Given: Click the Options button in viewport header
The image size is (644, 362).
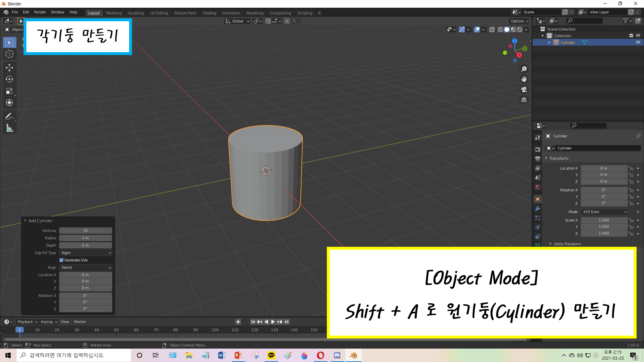Looking at the screenshot, I should pos(519,21).
